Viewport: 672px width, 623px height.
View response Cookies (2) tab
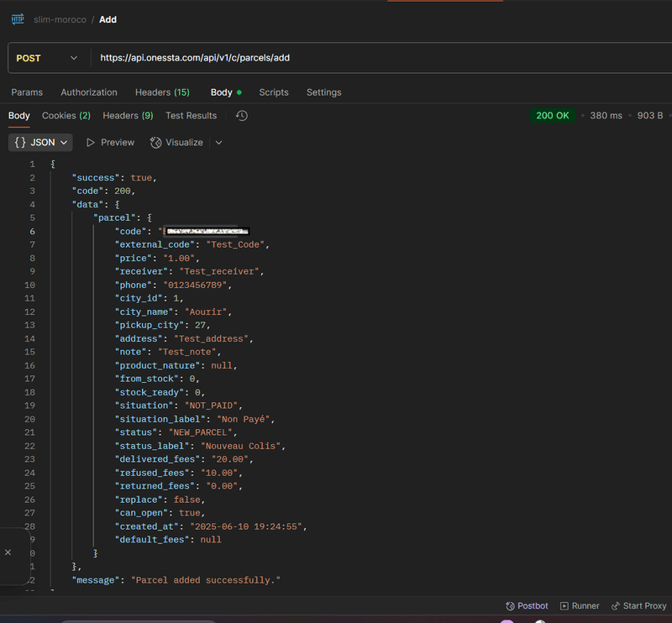[66, 116]
